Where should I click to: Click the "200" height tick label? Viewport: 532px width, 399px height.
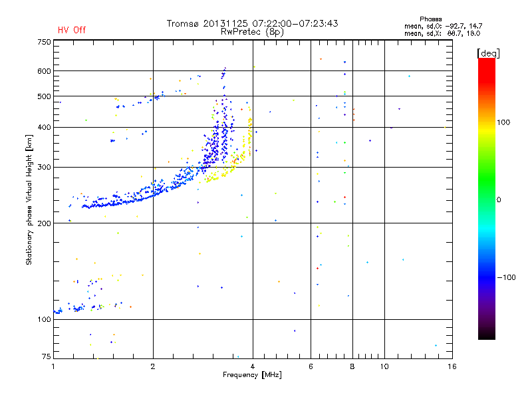click(x=44, y=223)
